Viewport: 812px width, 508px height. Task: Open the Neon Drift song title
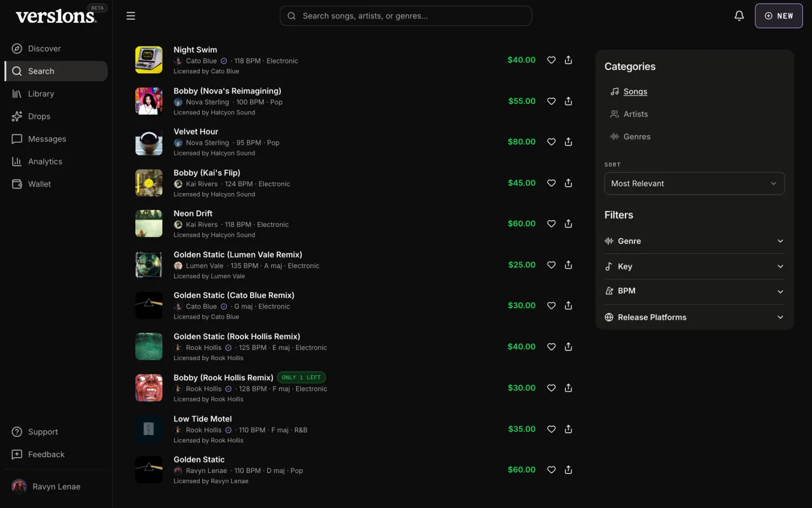(x=193, y=213)
